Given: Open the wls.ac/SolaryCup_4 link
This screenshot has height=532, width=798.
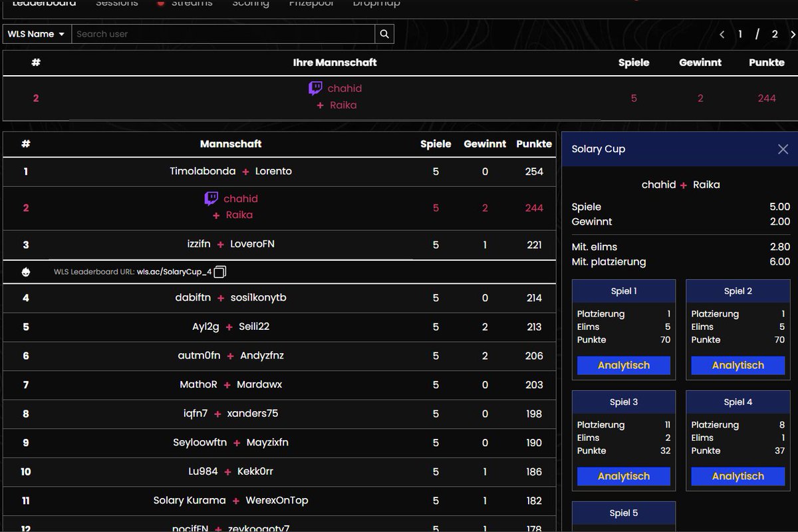Looking at the screenshot, I should 174,271.
